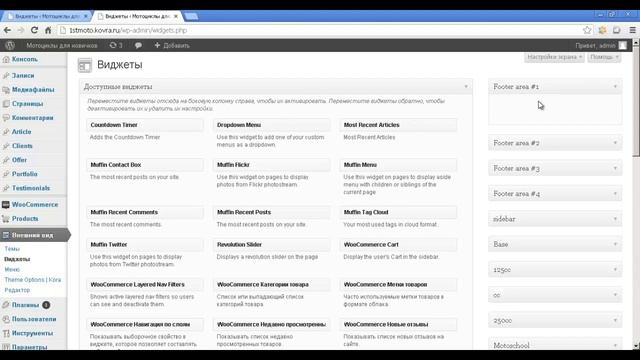Click the site name Мотоциклы для новичков
The image size is (640, 360).
pos(62,45)
